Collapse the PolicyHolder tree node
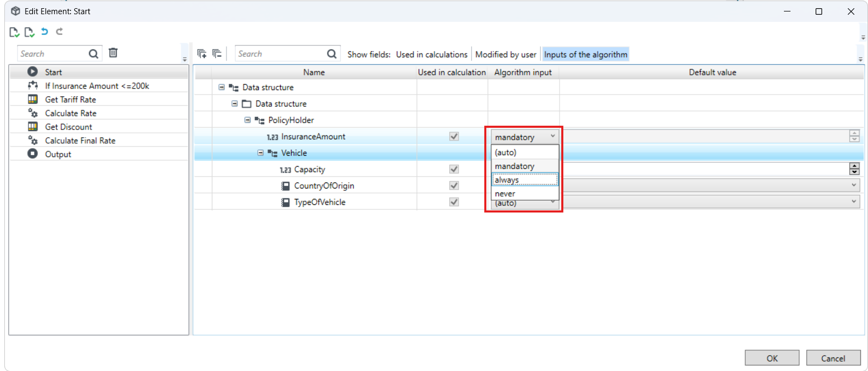The width and height of the screenshot is (868, 371). click(x=247, y=120)
